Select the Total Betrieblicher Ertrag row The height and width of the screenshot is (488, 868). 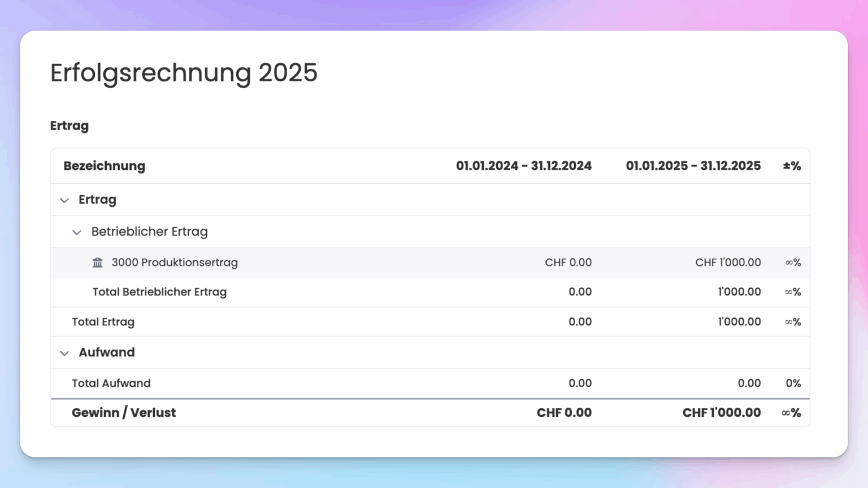click(x=159, y=292)
